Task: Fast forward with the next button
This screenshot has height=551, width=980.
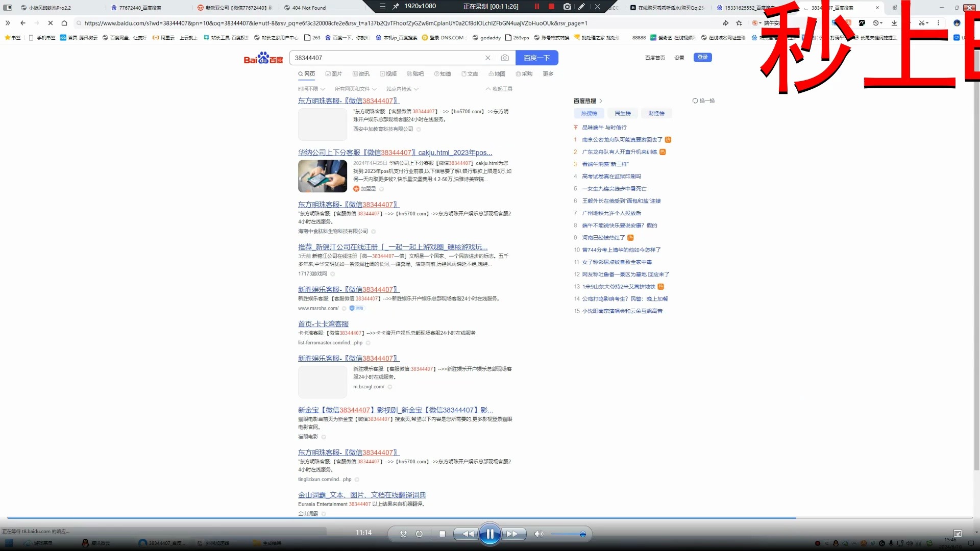Action: (x=512, y=534)
